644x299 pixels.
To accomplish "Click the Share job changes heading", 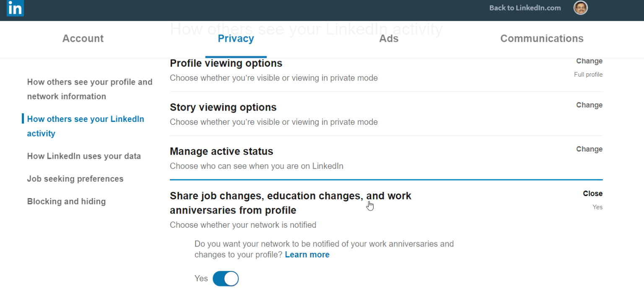I will [x=290, y=203].
